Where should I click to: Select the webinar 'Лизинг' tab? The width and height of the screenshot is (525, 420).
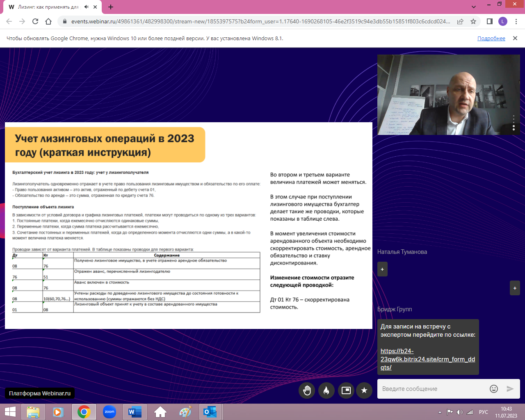pyautogui.click(x=47, y=7)
